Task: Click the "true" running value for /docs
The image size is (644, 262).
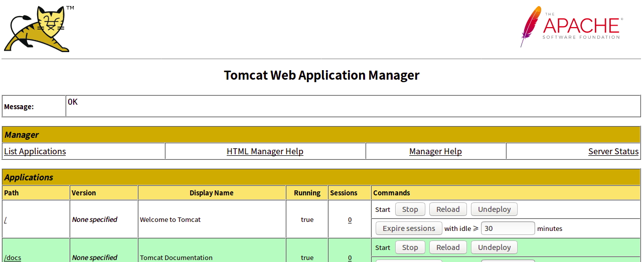Action: 307,257
